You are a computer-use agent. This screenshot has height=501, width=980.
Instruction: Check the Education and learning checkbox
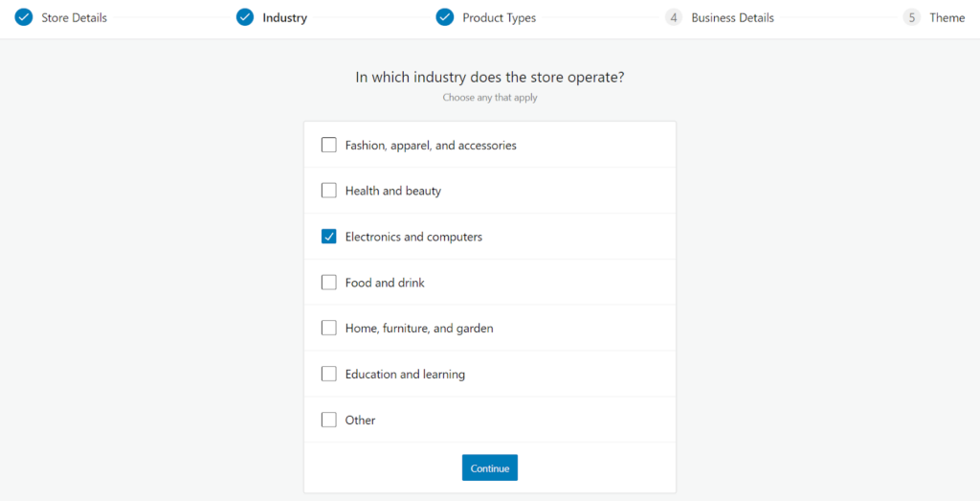click(329, 375)
